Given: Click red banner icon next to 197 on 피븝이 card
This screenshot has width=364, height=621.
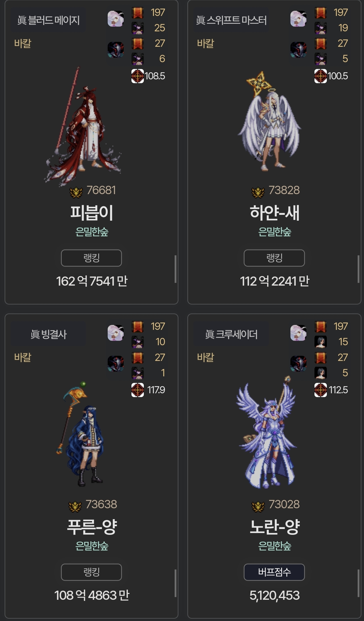Looking at the screenshot, I should coord(138,13).
